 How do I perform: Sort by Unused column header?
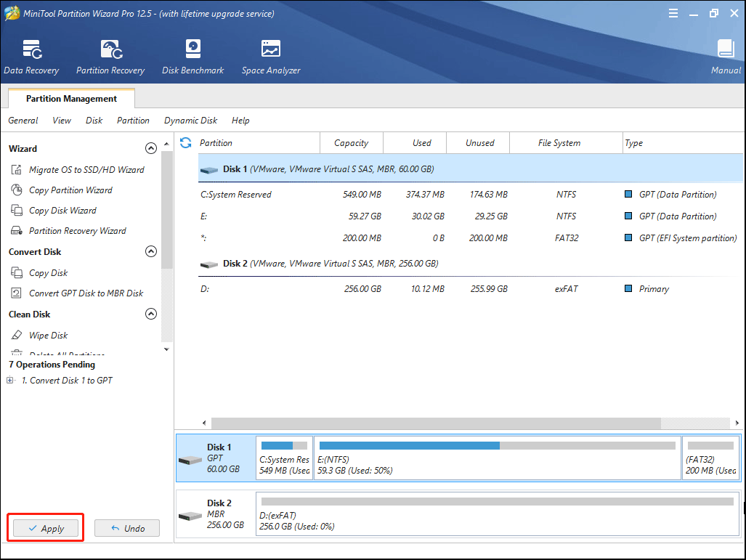[478, 143]
